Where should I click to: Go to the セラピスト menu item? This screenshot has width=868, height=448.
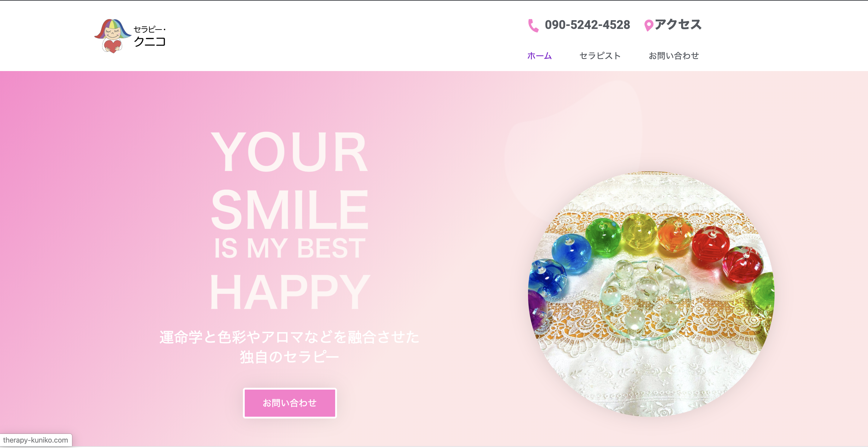pyautogui.click(x=600, y=55)
